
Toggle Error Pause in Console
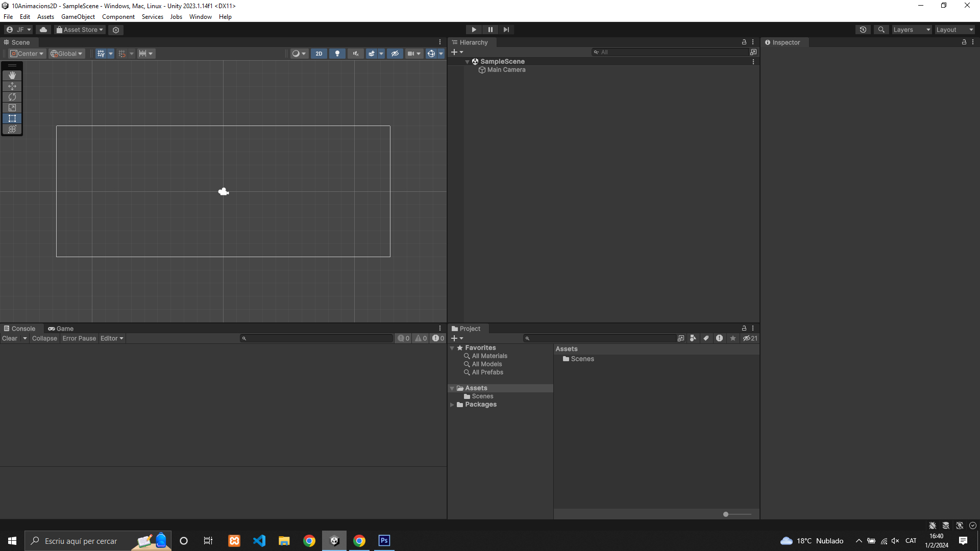click(x=79, y=338)
